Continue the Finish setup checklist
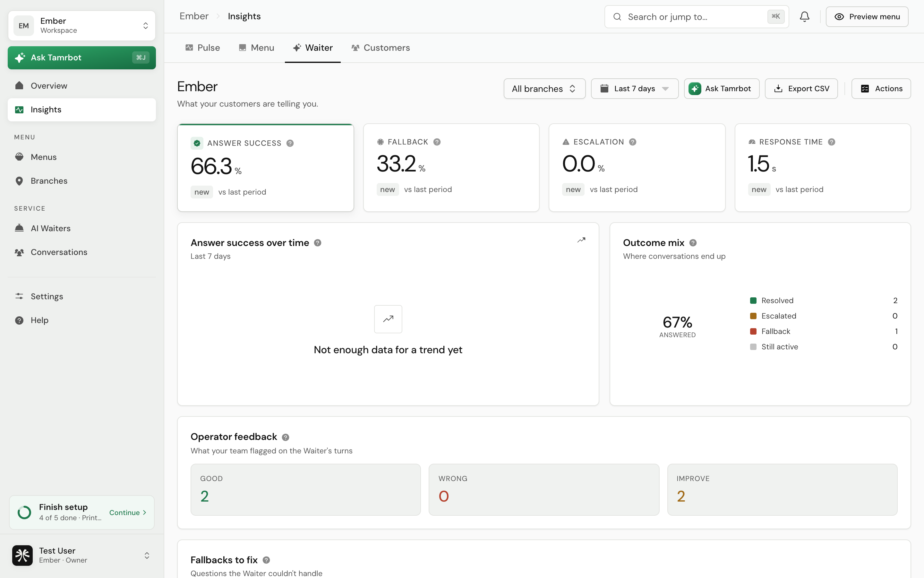 128,512
